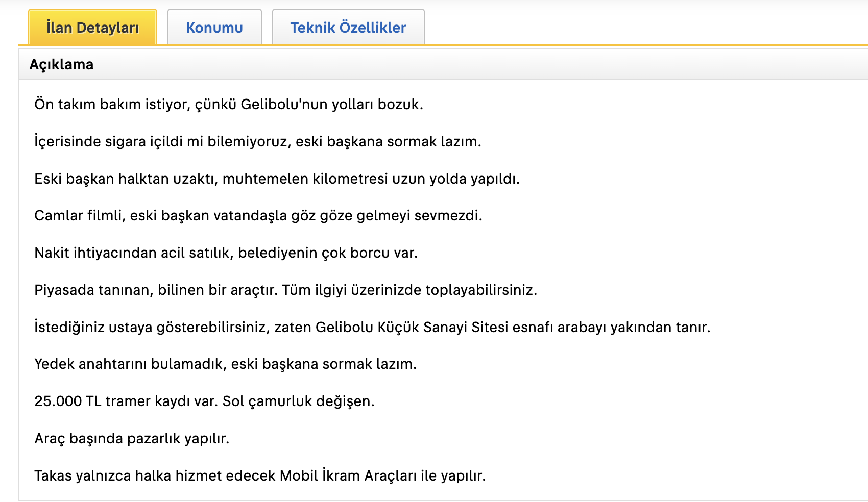This screenshot has height=502, width=868.
Task: Click the 'Takas yalnızca halka hizmet' line
Action: [x=260, y=475]
